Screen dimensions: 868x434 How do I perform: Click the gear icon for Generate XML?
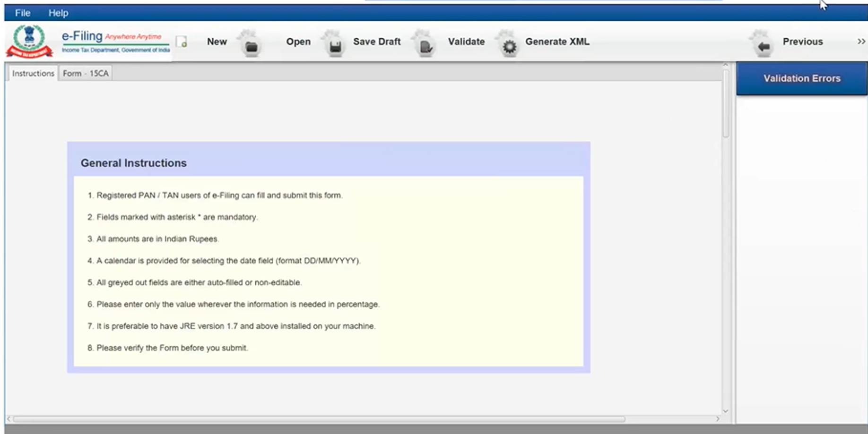click(509, 46)
